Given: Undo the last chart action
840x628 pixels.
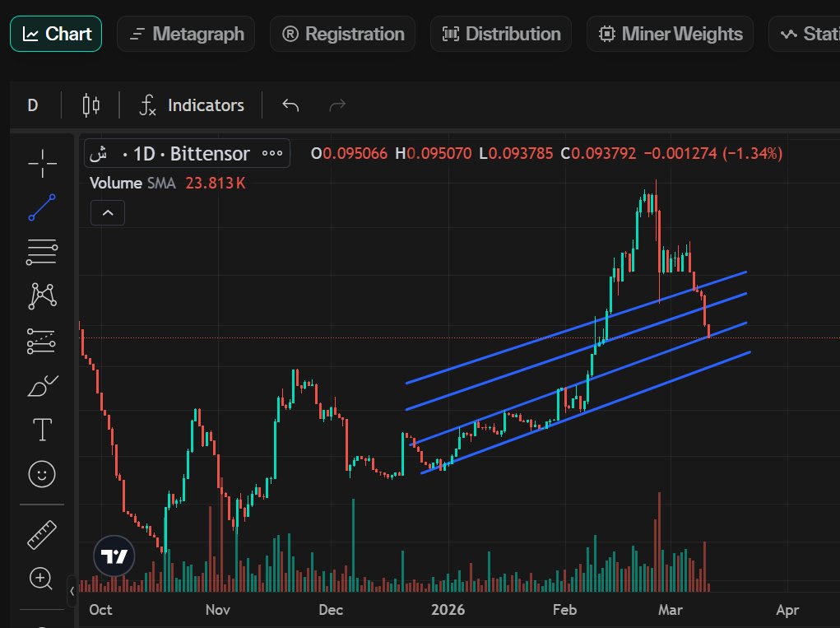Looking at the screenshot, I should pos(290,105).
